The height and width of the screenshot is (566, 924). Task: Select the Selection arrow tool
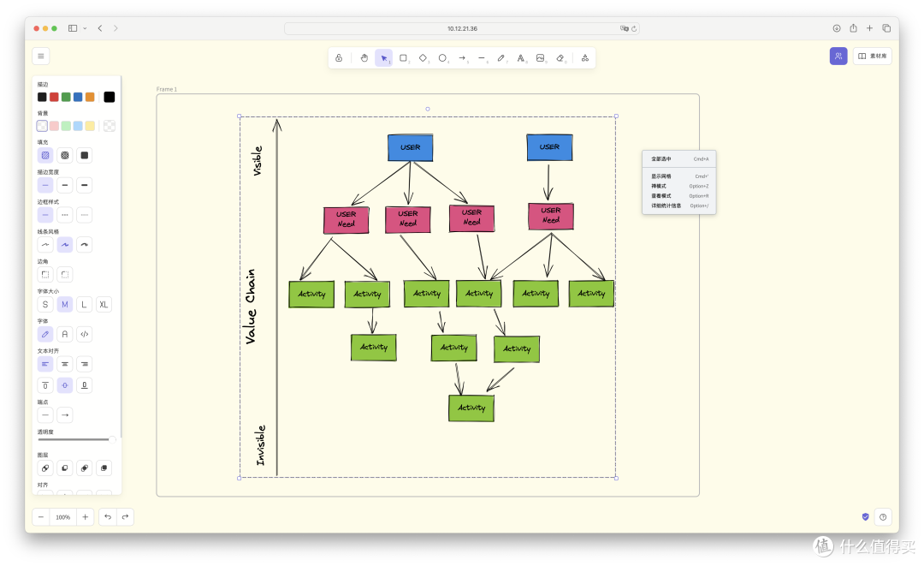coord(383,57)
